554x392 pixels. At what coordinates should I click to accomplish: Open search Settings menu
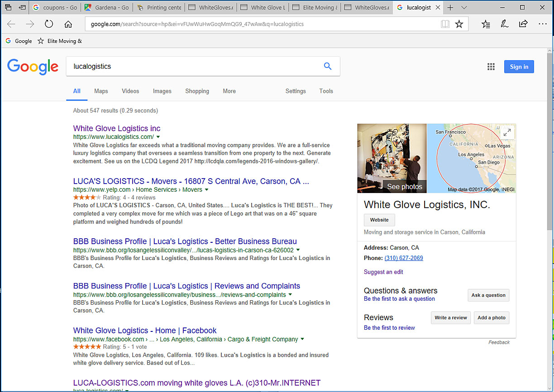(x=296, y=91)
